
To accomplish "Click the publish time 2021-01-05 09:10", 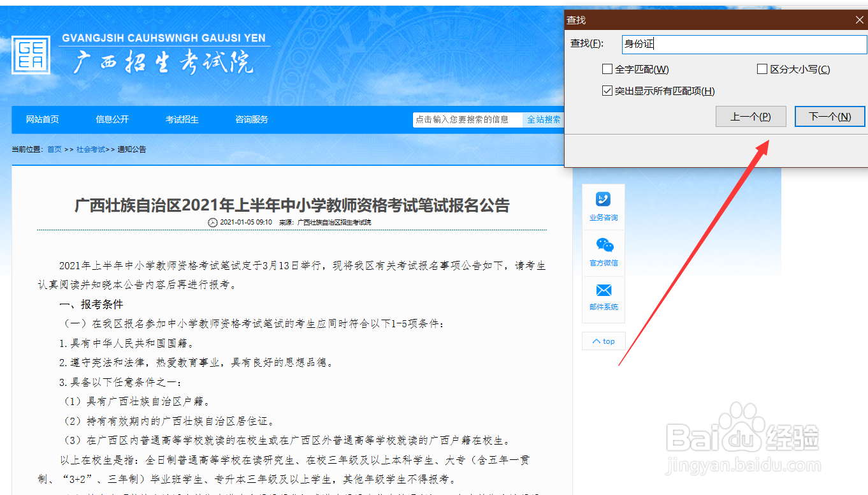I will pos(246,222).
